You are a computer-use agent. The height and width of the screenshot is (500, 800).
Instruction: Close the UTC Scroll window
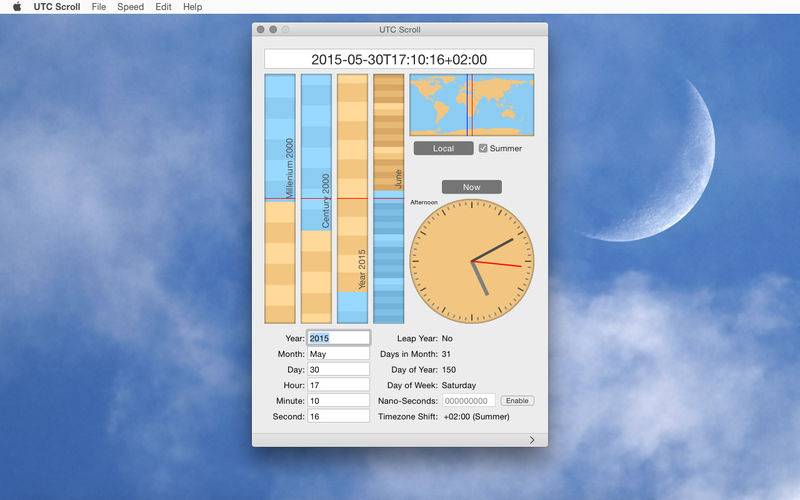[261, 30]
